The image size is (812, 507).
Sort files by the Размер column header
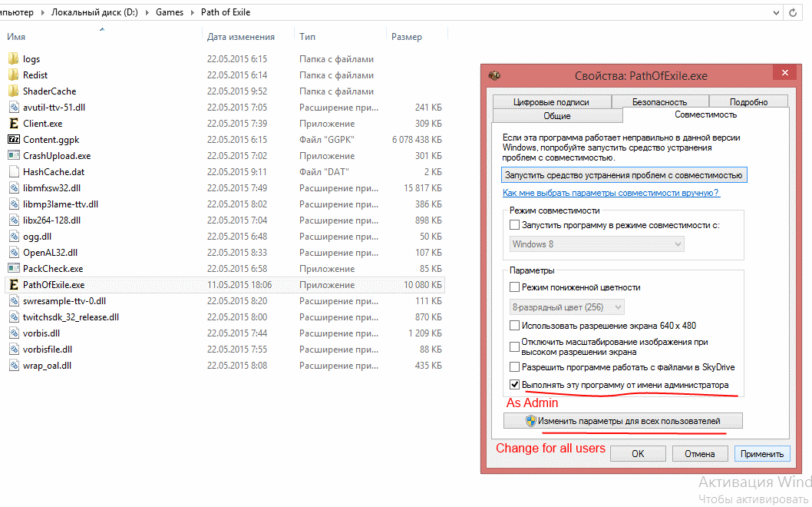407,37
